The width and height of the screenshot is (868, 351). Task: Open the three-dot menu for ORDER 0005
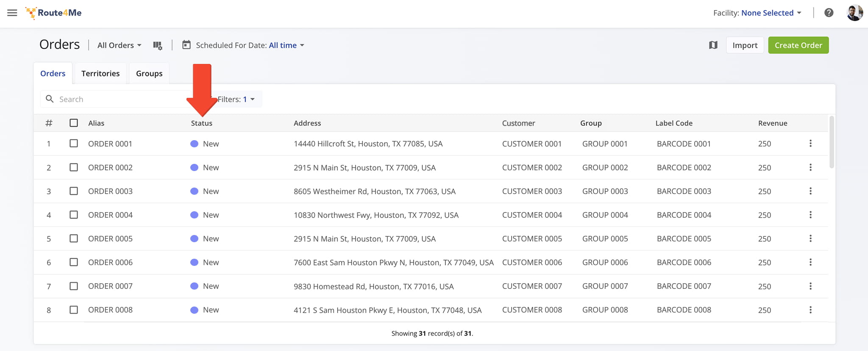810,238
